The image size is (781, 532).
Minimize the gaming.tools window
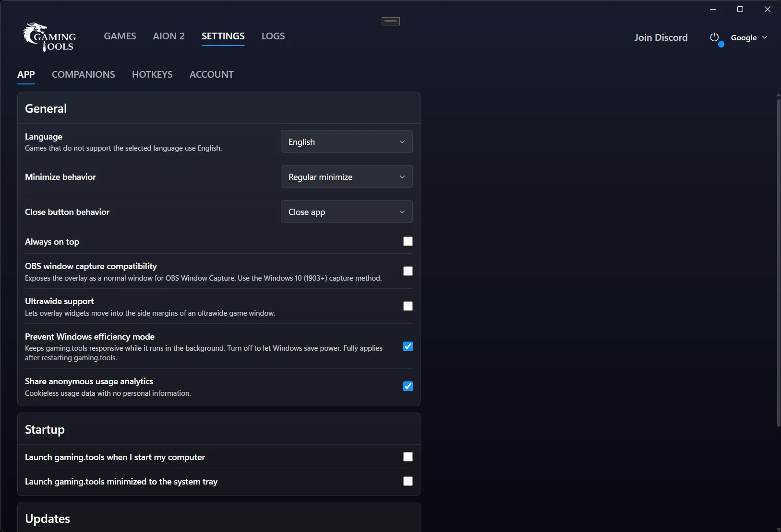713,9
